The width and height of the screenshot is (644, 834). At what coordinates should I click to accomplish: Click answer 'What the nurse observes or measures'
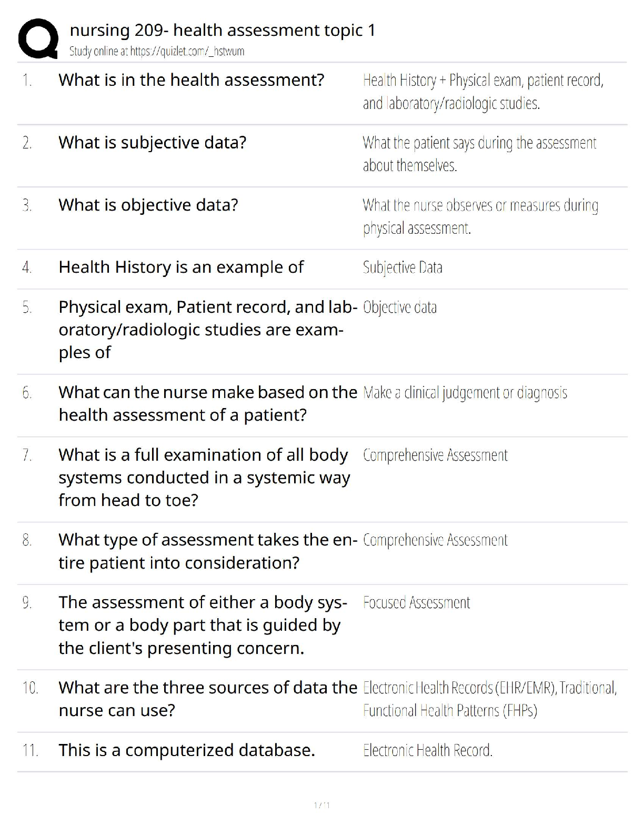(x=480, y=205)
